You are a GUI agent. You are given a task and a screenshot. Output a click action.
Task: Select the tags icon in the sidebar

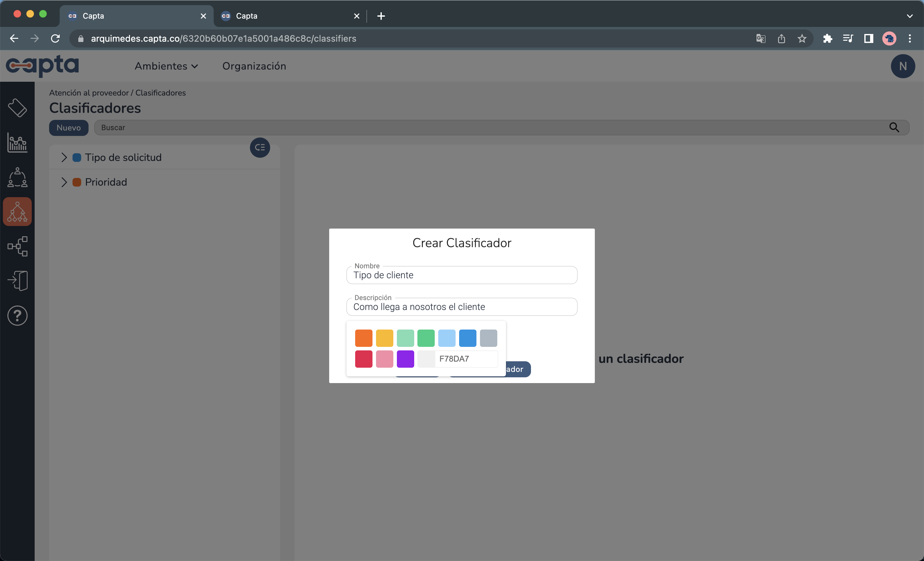point(17,108)
